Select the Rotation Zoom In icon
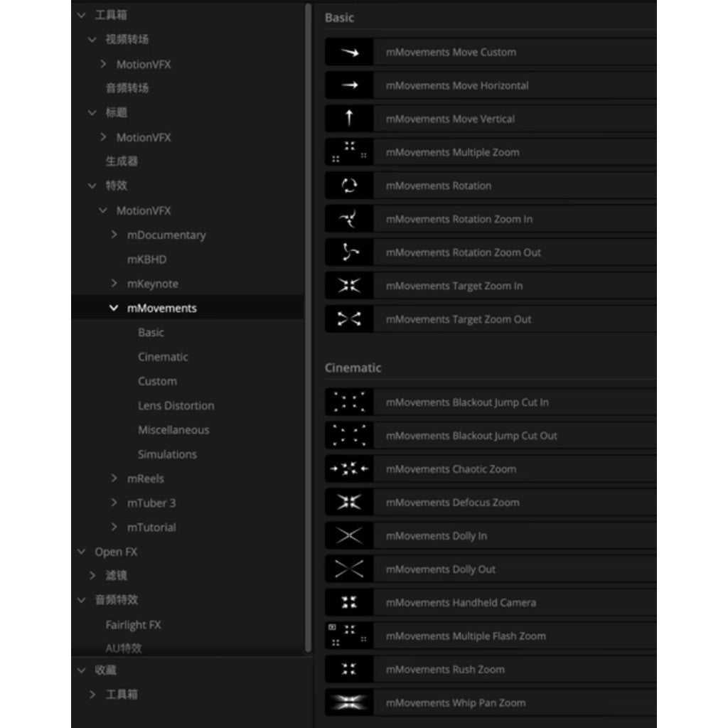Screen dimensions: 728x728 349,219
